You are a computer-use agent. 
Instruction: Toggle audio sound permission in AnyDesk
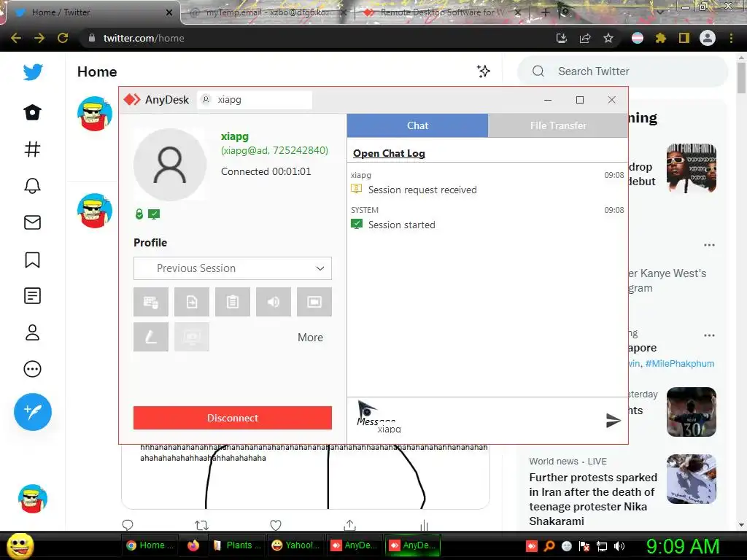[x=274, y=302]
